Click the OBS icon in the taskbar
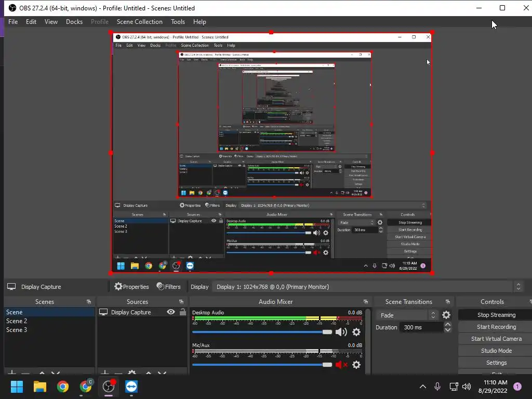532x399 pixels. pos(109,387)
